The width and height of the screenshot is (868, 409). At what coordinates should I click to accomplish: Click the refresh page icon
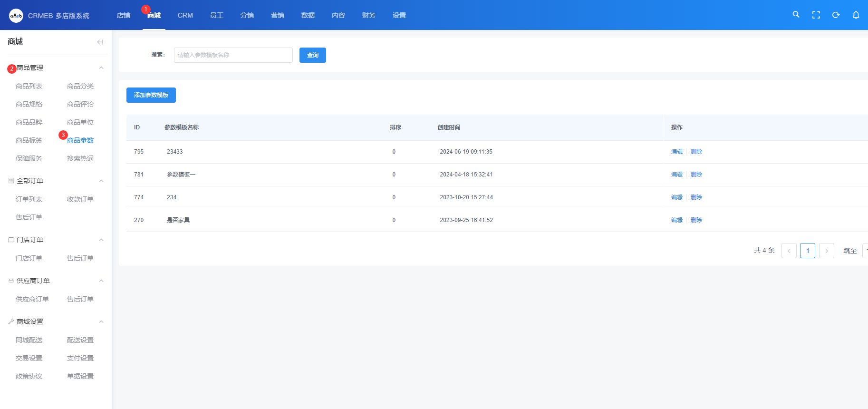[836, 15]
